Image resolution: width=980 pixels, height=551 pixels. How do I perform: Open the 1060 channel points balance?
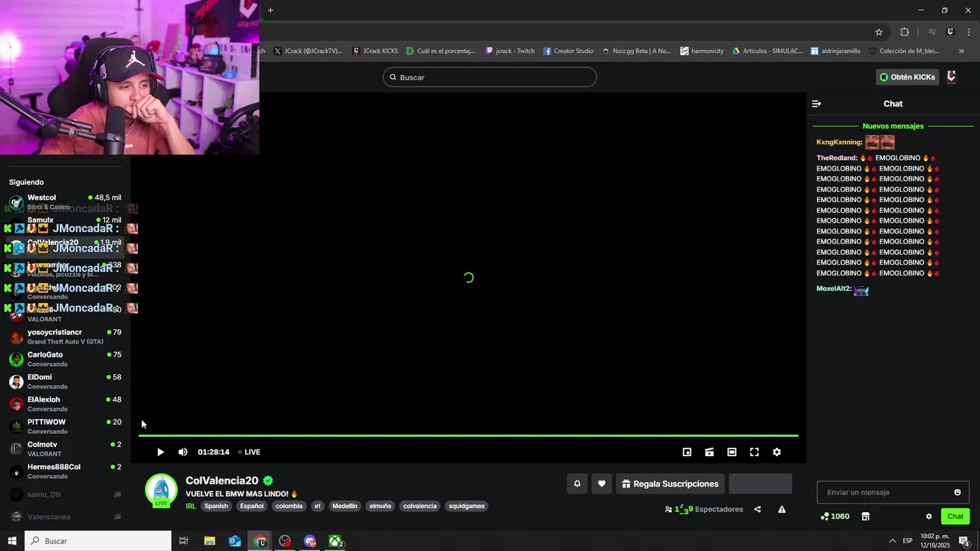835,517
